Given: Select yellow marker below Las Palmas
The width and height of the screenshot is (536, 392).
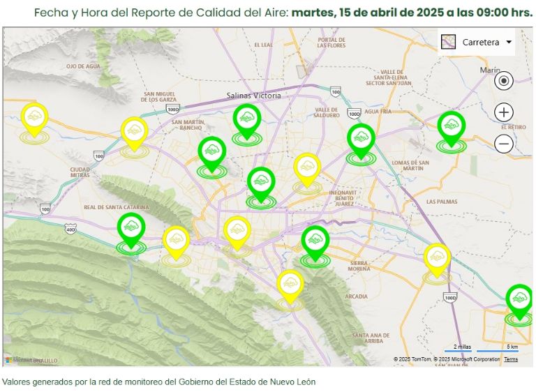Looking at the screenshot, I should (437, 259).
